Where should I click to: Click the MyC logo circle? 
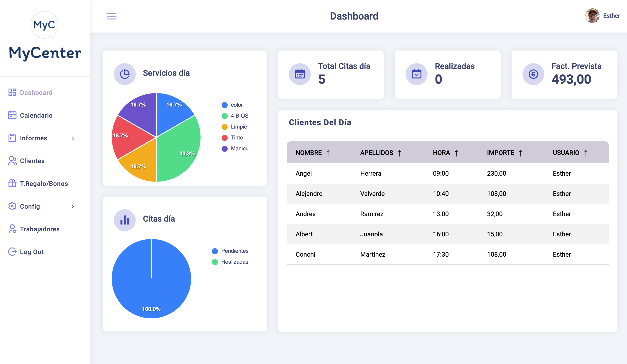click(44, 25)
